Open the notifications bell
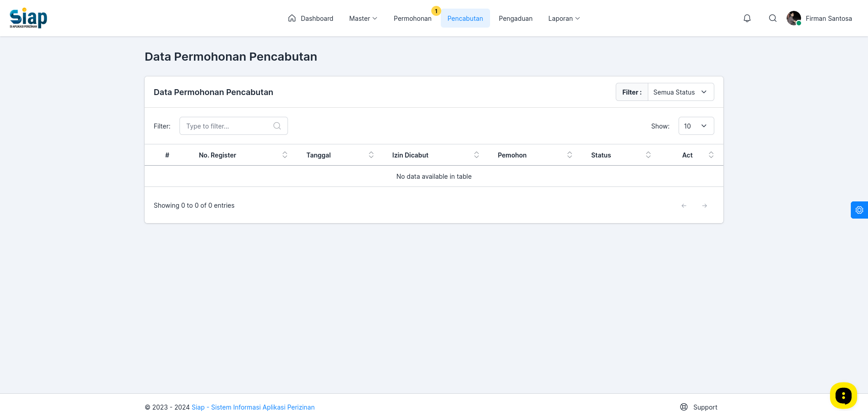Image resolution: width=868 pixels, height=420 pixels. tap(747, 18)
